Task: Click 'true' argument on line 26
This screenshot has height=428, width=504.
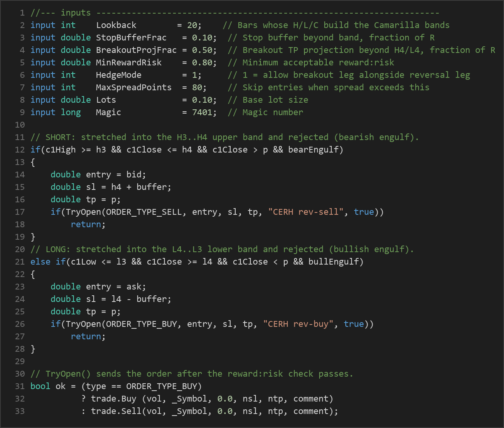Action: click(x=354, y=324)
